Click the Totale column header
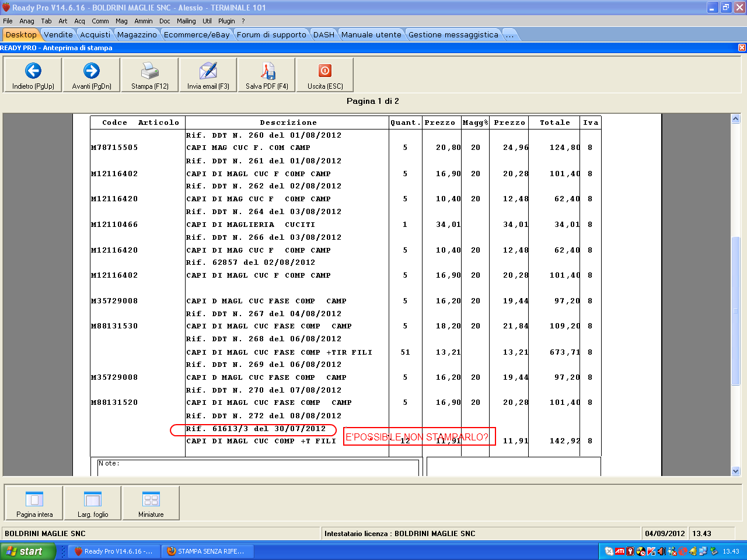Screen dimensions: 747x560 [x=555, y=123]
